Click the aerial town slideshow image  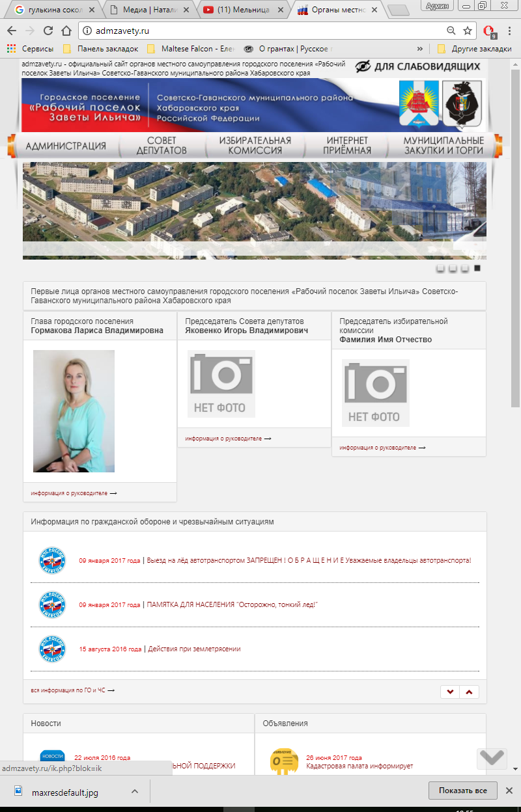pos(255,211)
